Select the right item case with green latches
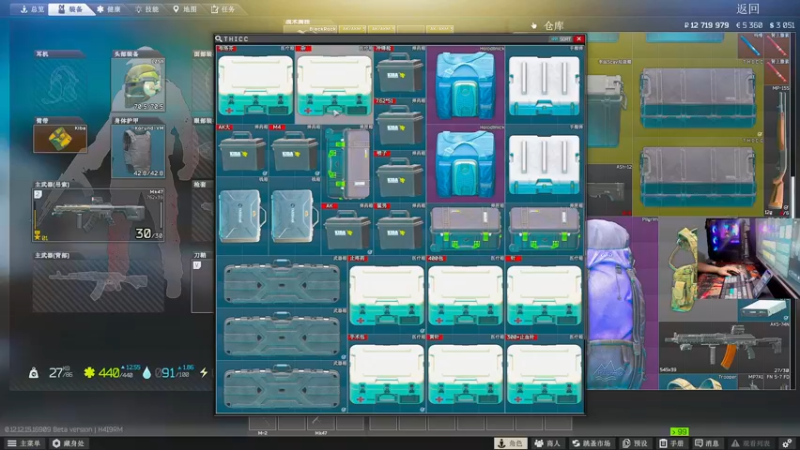The width and height of the screenshot is (800, 450). (544, 229)
